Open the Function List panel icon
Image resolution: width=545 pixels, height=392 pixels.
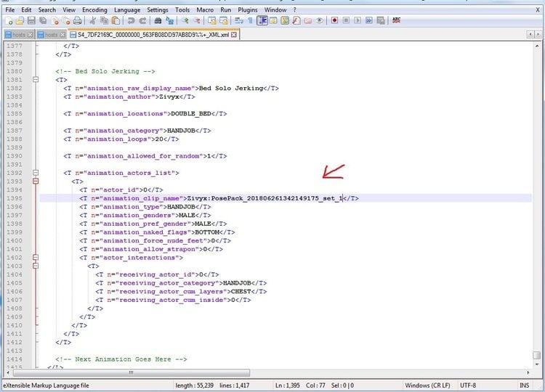point(296,21)
